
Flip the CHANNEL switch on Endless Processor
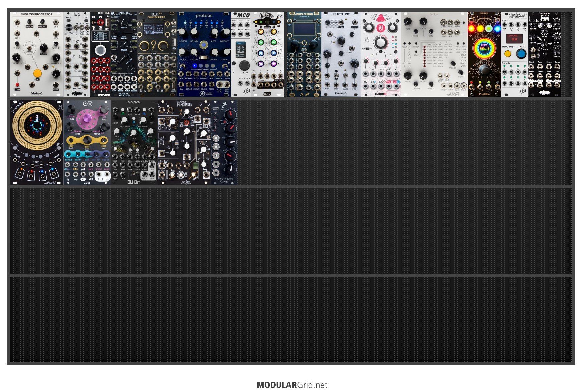[29, 48]
